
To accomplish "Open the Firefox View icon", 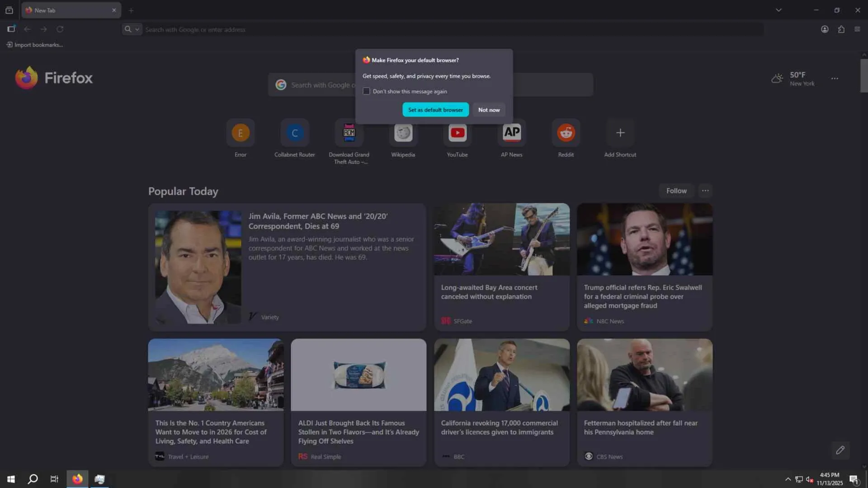I will (x=9, y=10).
